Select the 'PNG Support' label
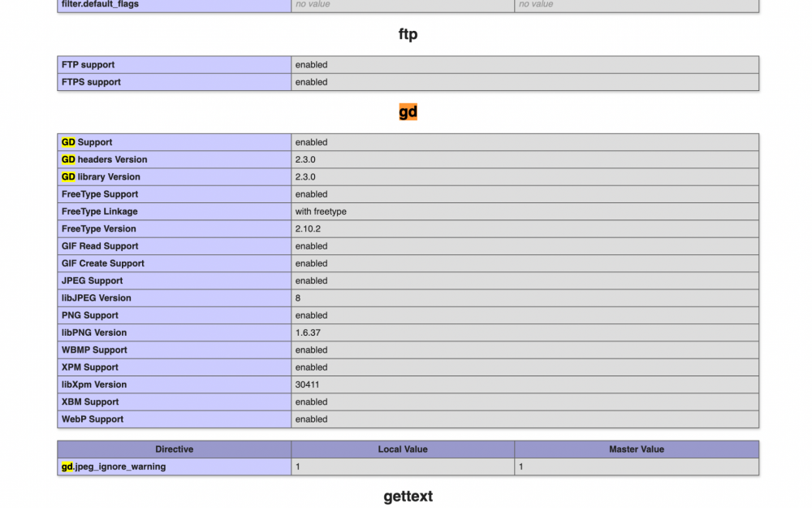Viewport: 812px width, 508px height. [x=89, y=315]
